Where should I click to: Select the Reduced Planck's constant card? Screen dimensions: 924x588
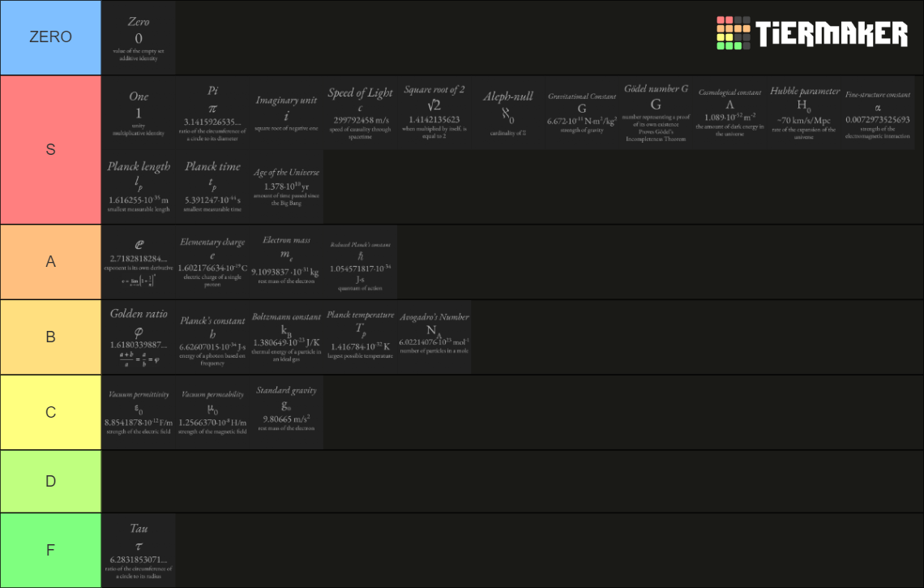[x=360, y=262]
